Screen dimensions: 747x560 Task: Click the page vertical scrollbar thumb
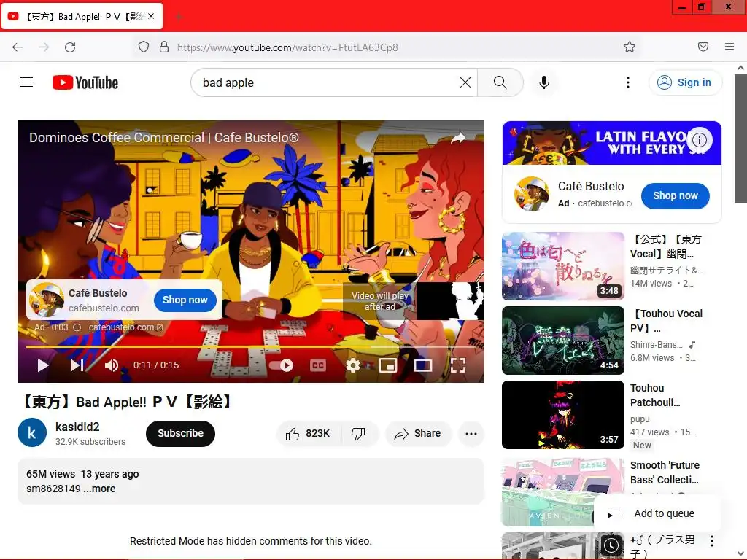click(x=740, y=138)
